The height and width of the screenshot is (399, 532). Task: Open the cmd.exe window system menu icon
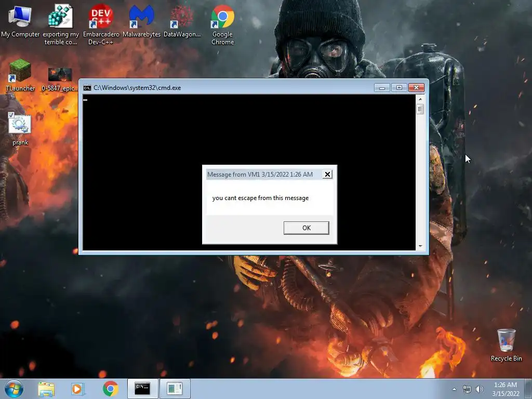87,88
